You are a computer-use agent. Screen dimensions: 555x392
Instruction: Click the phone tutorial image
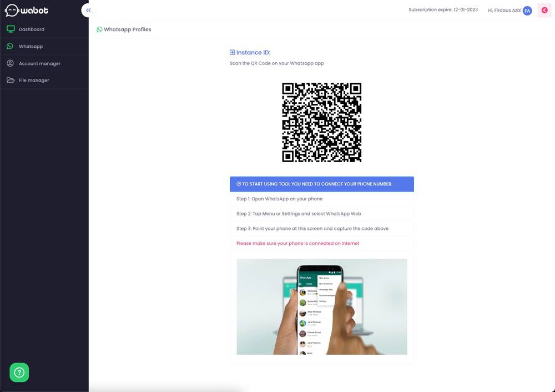click(322, 306)
